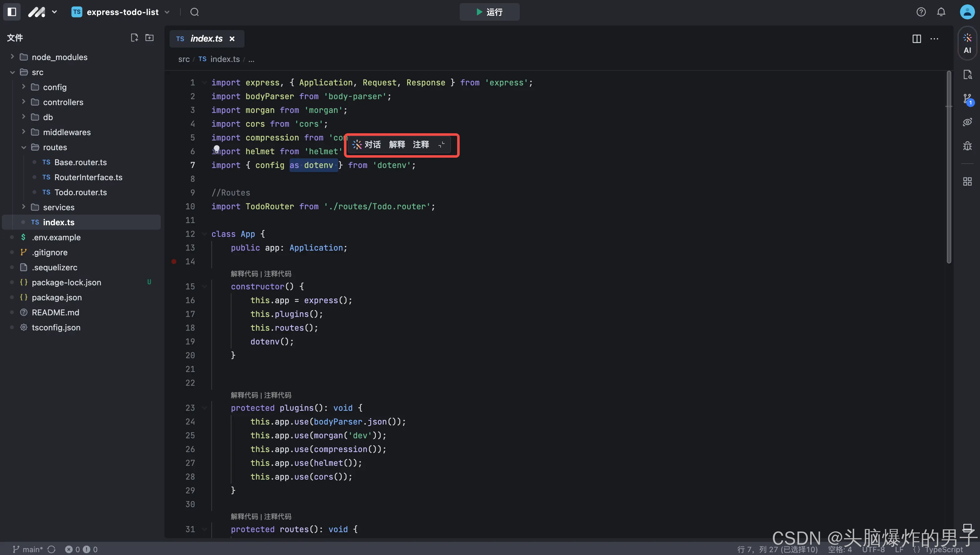Click 解释代码 link above constructor
This screenshot has height=555, width=980.
click(x=244, y=274)
